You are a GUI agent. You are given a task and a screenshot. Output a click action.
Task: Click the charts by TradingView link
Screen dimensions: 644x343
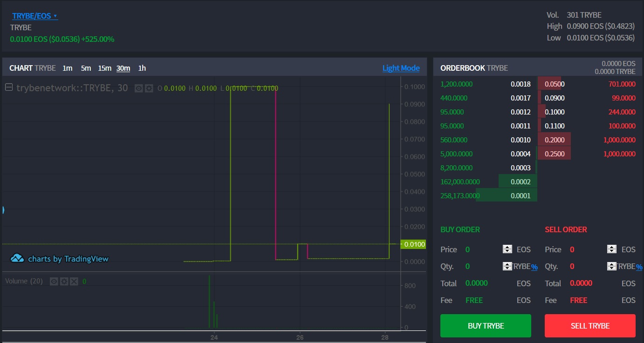tap(68, 259)
